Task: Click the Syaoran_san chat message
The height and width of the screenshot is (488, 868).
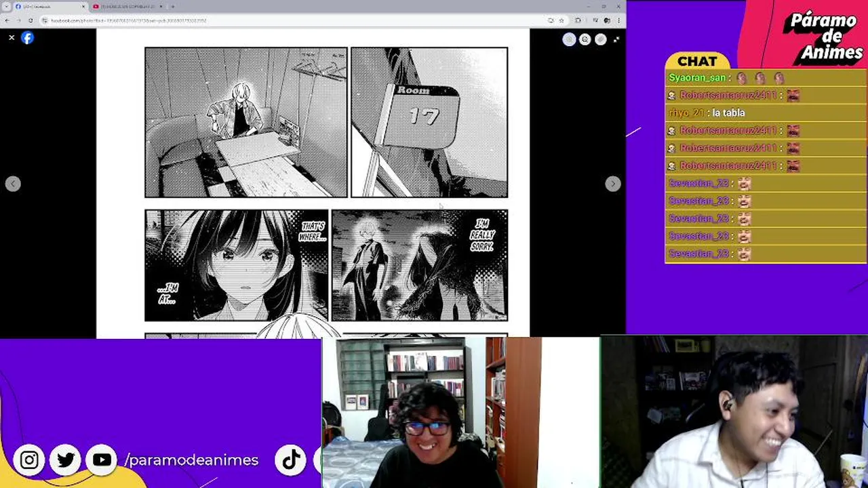Action: point(765,78)
